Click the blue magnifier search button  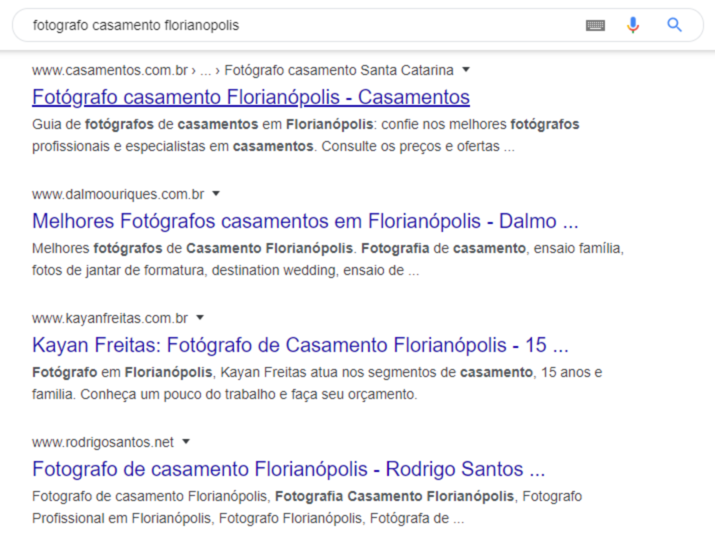pyautogui.click(x=674, y=25)
